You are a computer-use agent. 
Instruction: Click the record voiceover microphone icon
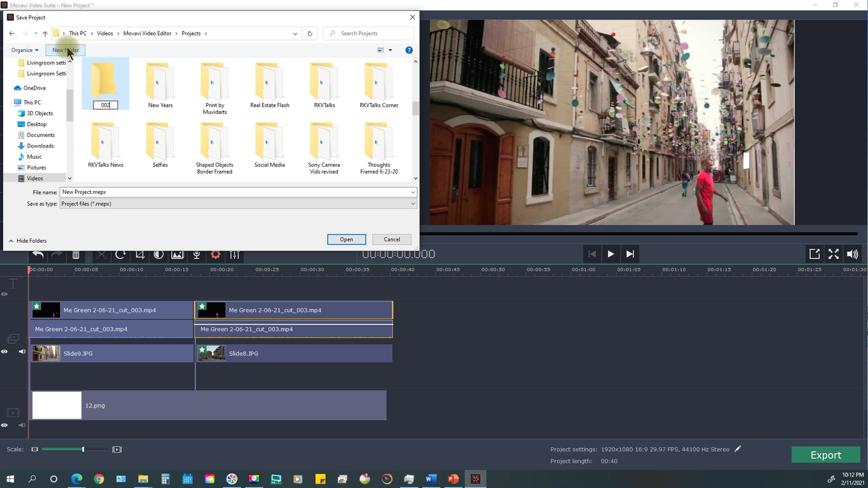tap(197, 255)
